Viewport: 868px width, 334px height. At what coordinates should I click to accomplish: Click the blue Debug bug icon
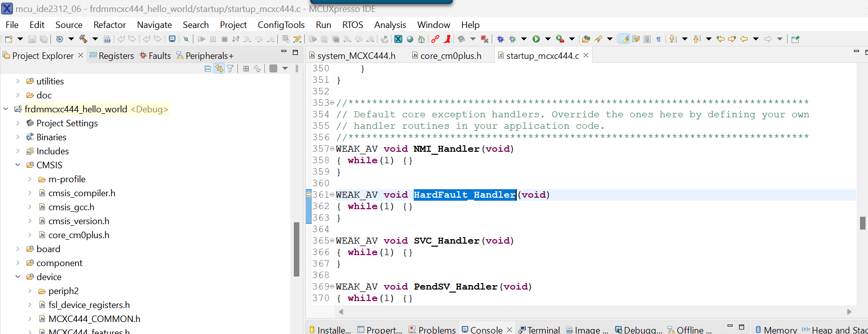pyautogui.click(x=500, y=39)
